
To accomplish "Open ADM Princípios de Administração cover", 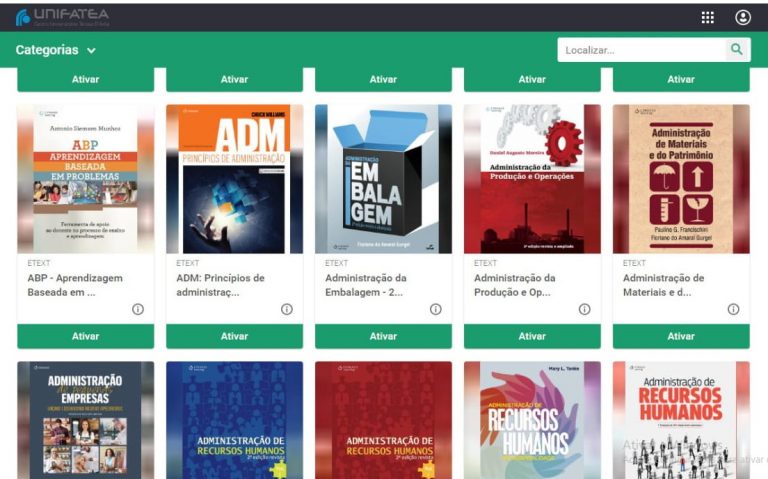I will pyautogui.click(x=235, y=179).
